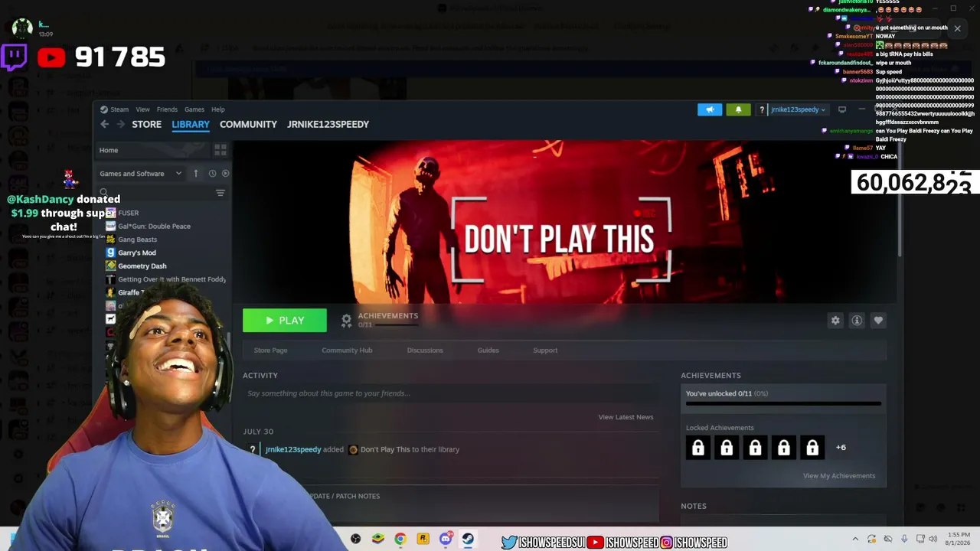
Task: Go back with Steam's back arrow
Action: 104,124
